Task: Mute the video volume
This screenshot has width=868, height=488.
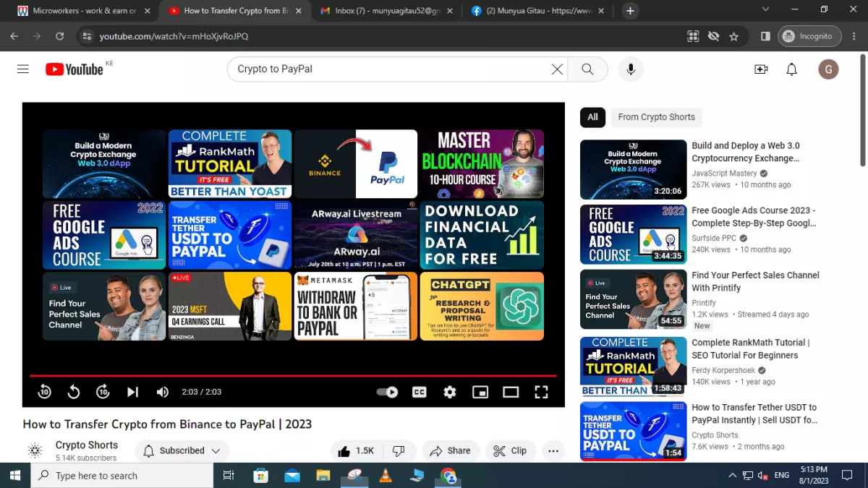Action: click(x=163, y=392)
